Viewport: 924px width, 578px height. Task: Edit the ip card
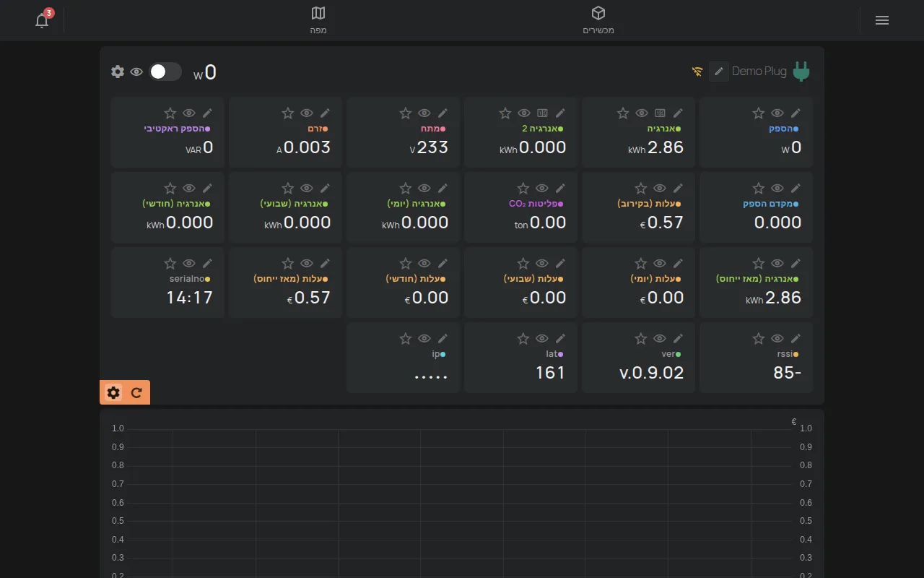point(443,338)
